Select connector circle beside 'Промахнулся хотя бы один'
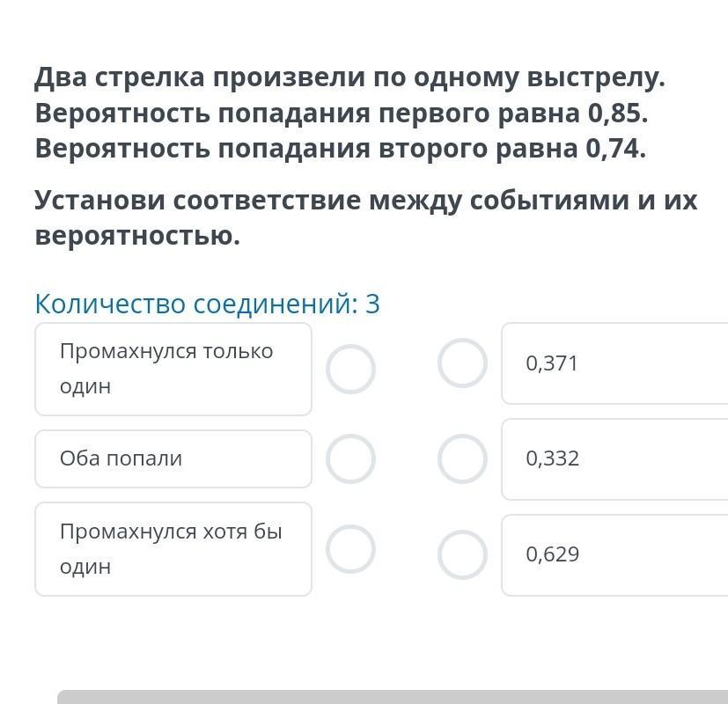 350,549
